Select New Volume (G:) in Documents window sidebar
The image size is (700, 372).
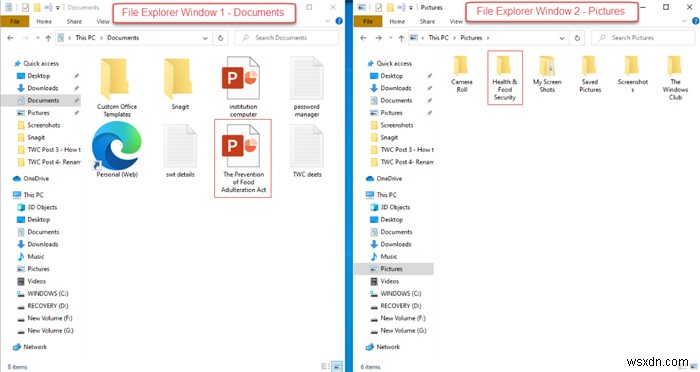pyautogui.click(x=45, y=331)
